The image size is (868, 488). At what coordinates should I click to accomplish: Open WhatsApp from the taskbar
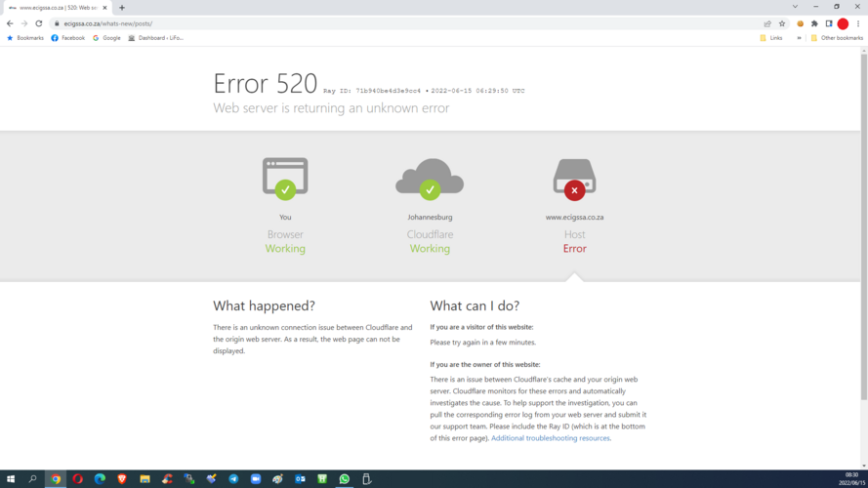(x=345, y=479)
